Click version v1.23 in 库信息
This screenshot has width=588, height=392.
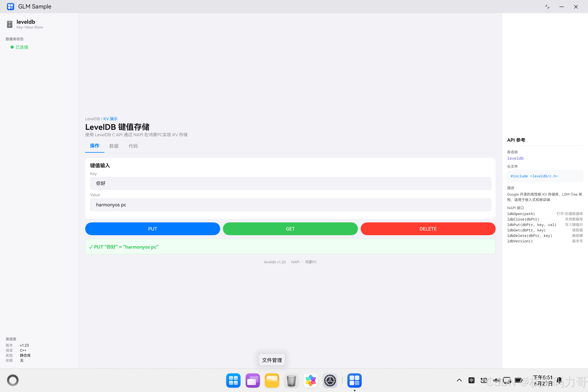point(24,345)
